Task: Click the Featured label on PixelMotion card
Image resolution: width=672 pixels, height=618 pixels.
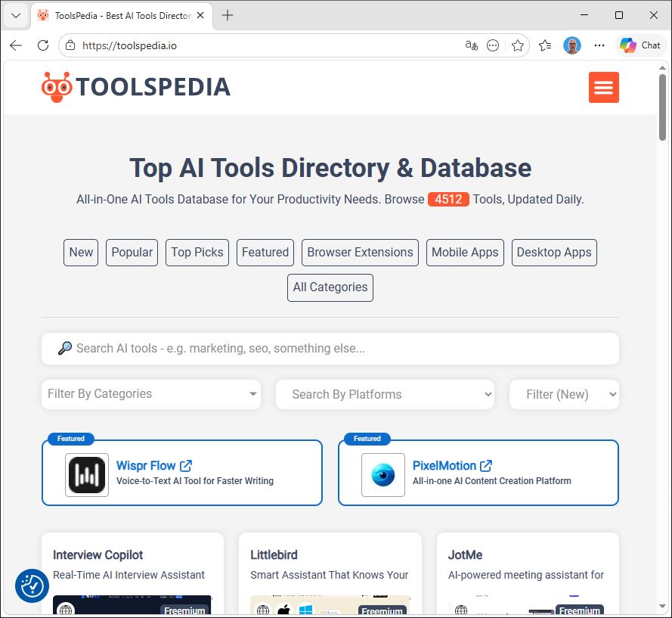Action: click(367, 439)
